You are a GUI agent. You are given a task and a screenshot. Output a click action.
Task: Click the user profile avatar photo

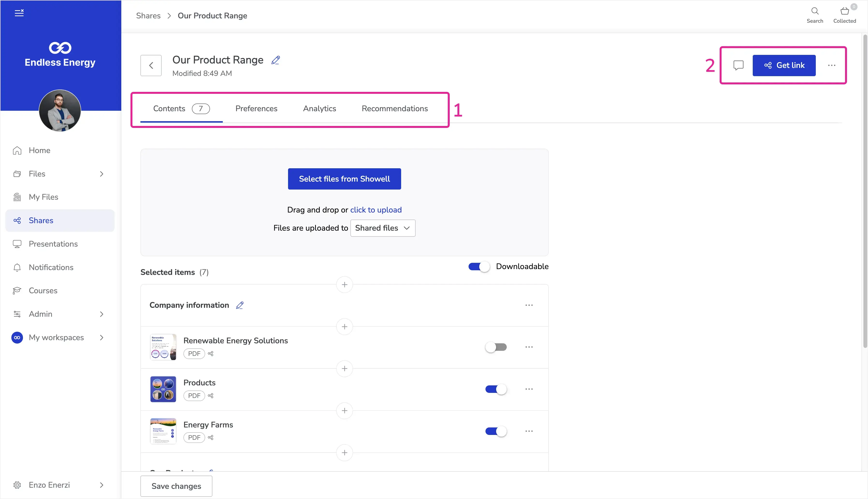pyautogui.click(x=60, y=110)
